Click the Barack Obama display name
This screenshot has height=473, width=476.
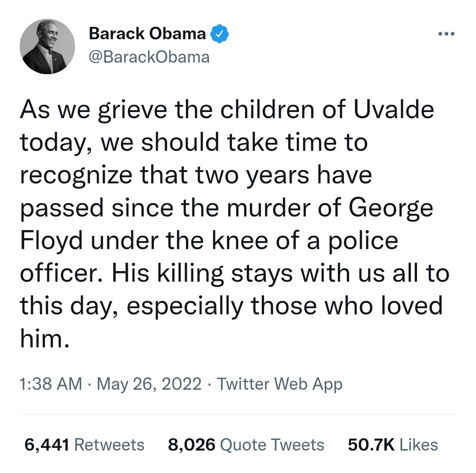147,33
